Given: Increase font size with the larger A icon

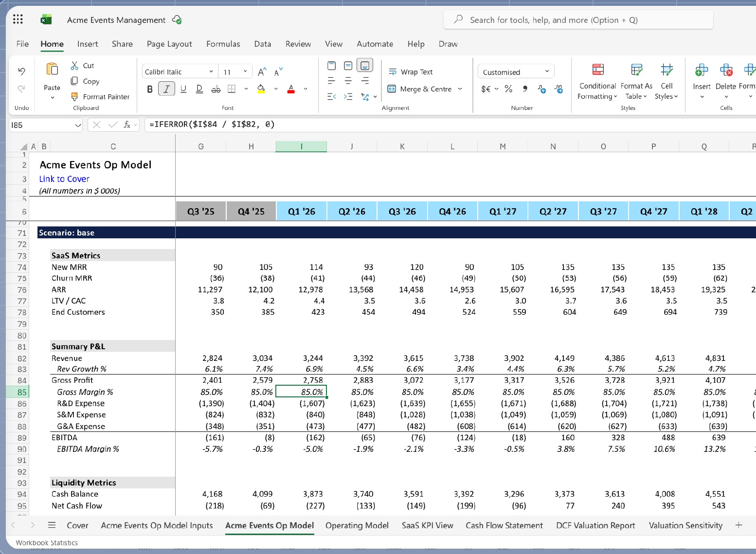Looking at the screenshot, I should coord(262,72).
